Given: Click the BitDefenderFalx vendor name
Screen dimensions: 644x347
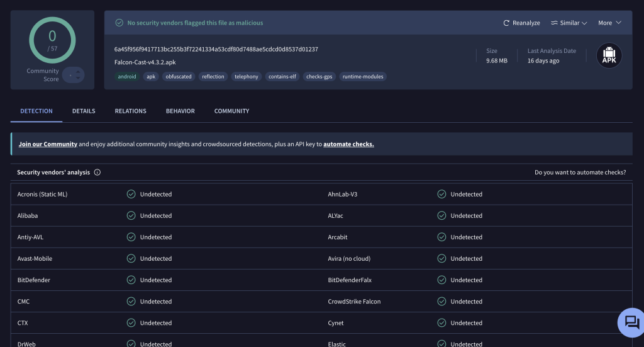Looking at the screenshot, I should (x=350, y=280).
